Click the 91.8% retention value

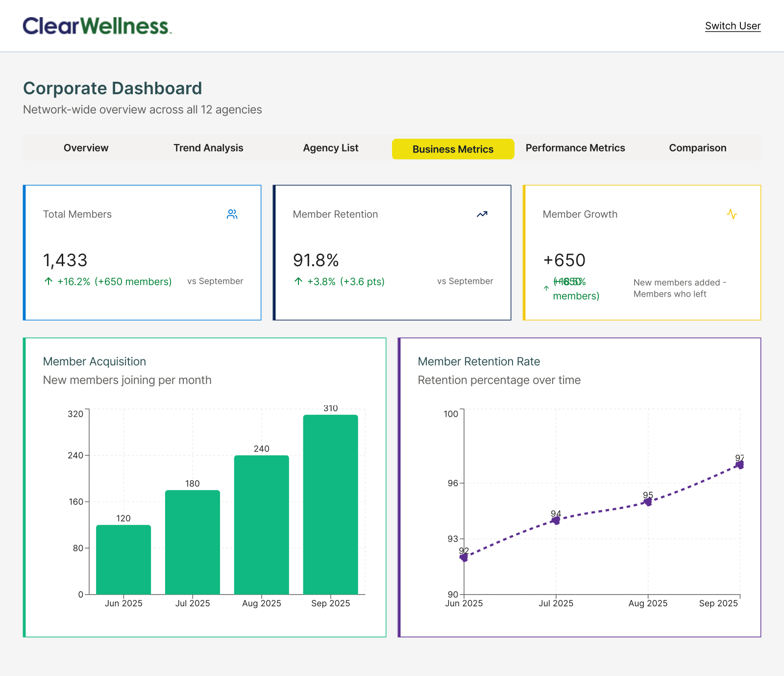pos(316,260)
